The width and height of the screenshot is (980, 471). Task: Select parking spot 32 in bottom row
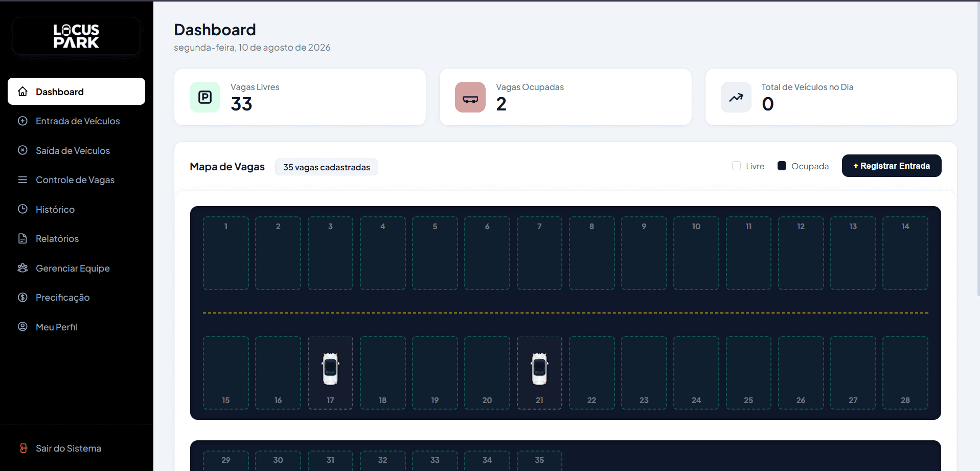[x=383, y=461]
